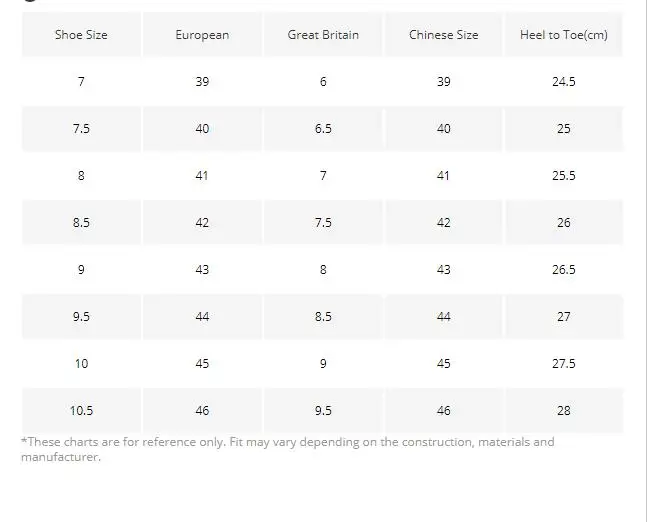This screenshot has width=647, height=522.
Task: Select Great Britain size 9 cell
Action: pyautogui.click(x=323, y=364)
